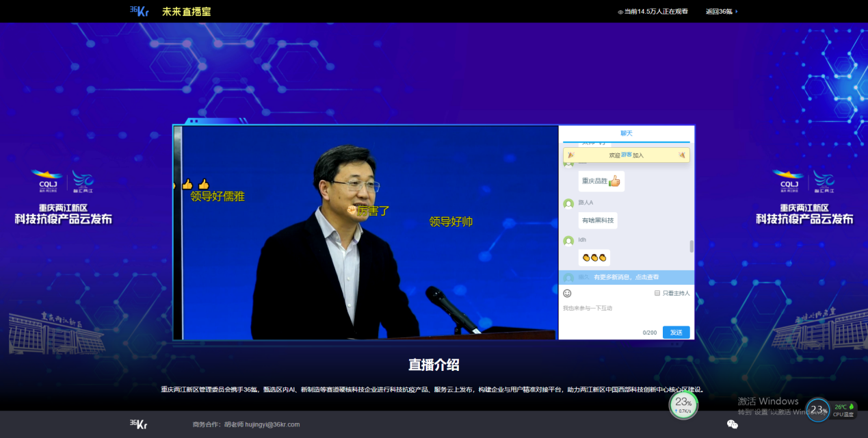
Task: Open the emoji picker smiley icon
Action: click(x=567, y=293)
